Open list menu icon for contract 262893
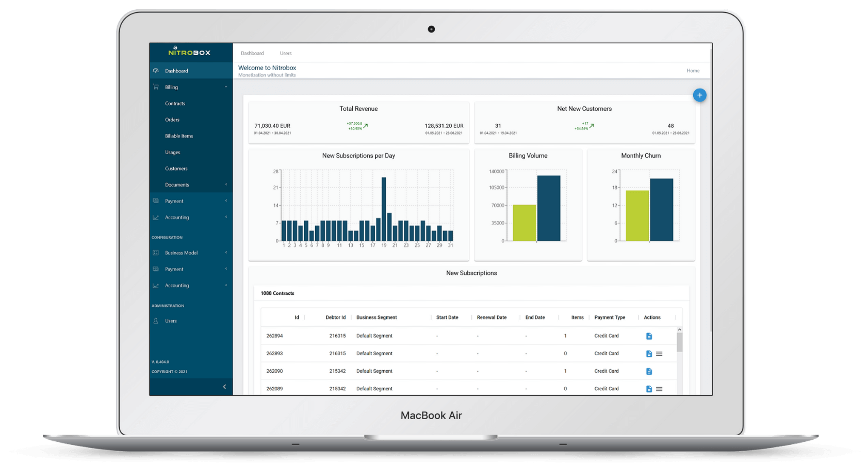Viewport: 868px width, 464px height. (x=659, y=354)
